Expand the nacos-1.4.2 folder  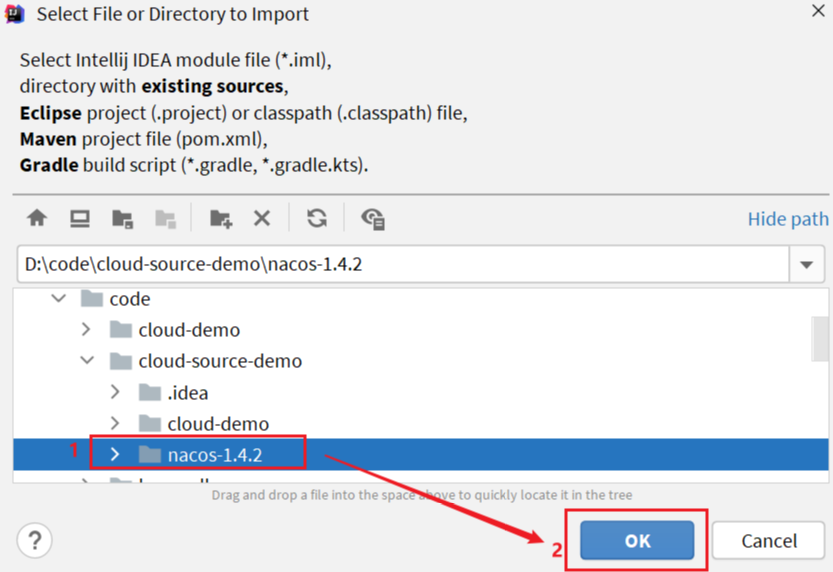pyautogui.click(x=115, y=454)
